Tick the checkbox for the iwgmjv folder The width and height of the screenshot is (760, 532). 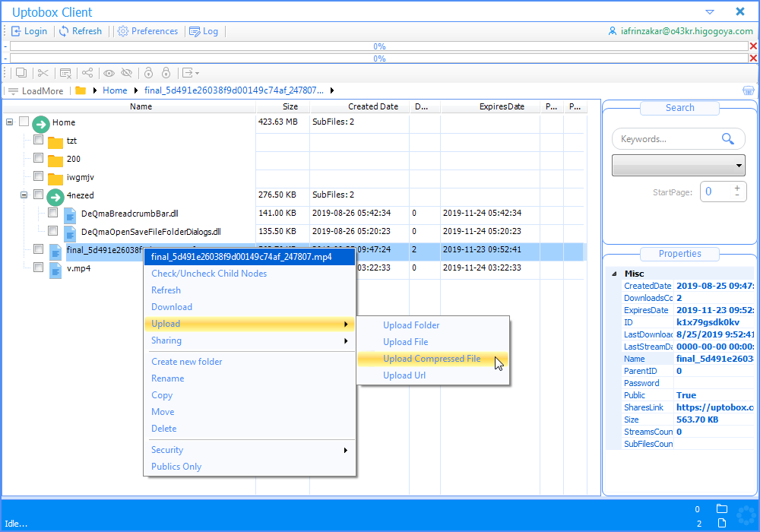[x=38, y=176]
